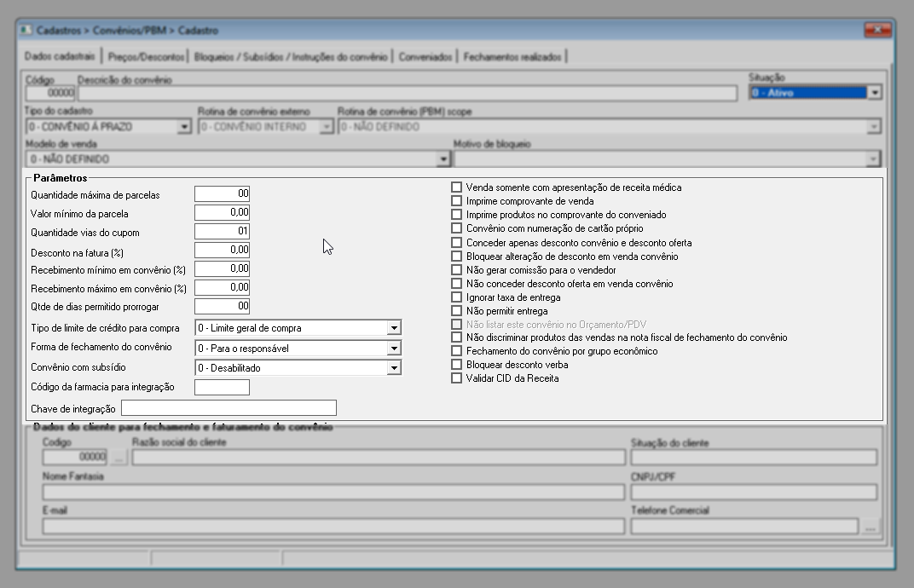
Task: Open the Situação dropdown
Action: coord(874,93)
